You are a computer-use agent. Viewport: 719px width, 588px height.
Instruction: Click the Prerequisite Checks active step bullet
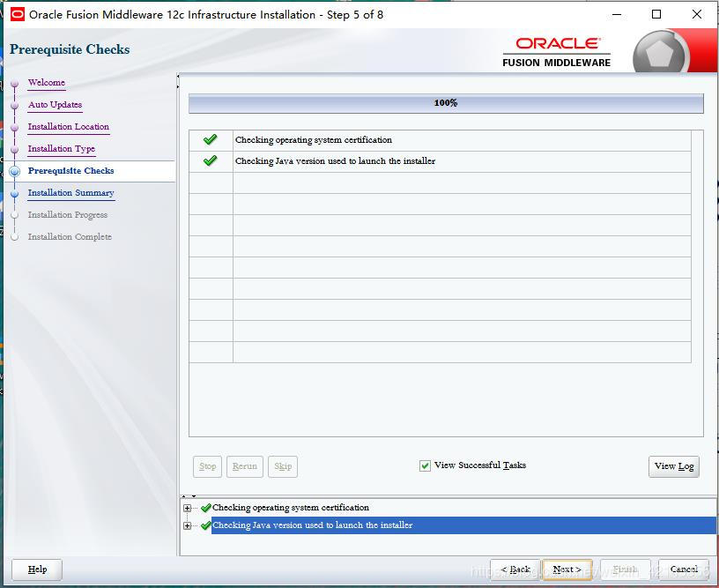pos(15,171)
